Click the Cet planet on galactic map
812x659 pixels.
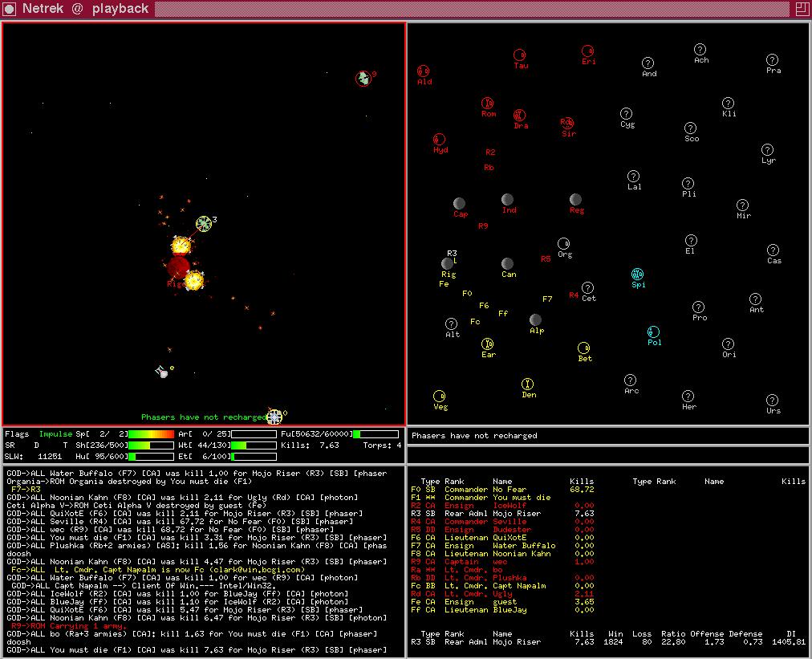click(x=587, y=287)
